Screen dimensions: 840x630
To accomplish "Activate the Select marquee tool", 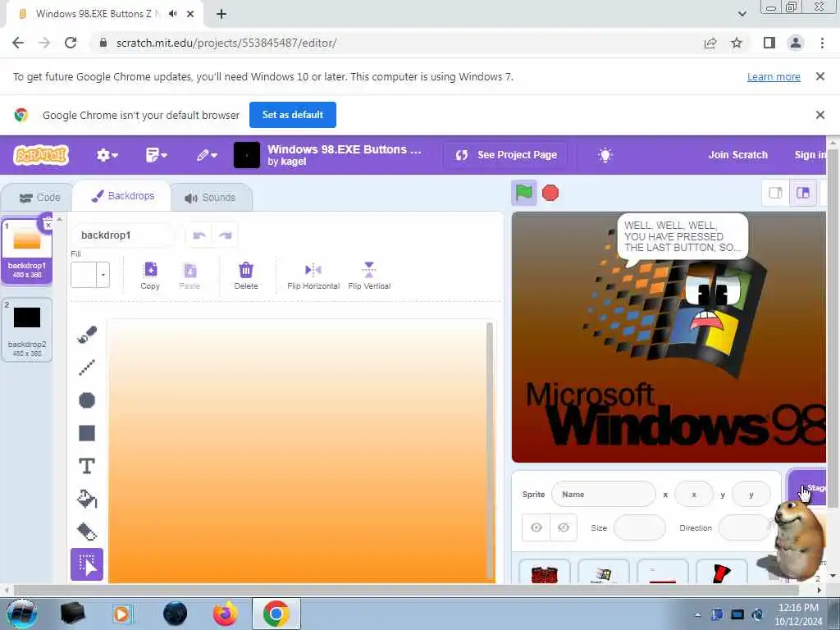I will click(x=87, y=564).
